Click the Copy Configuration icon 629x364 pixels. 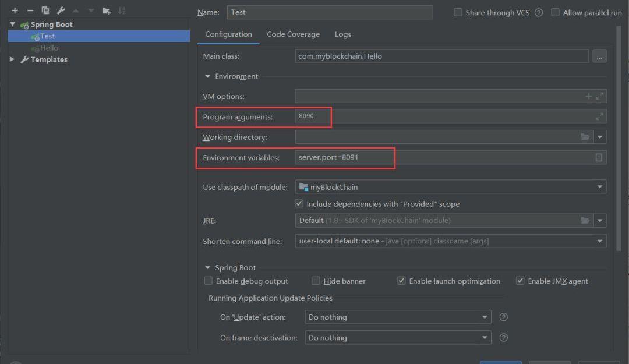(45, 10)
